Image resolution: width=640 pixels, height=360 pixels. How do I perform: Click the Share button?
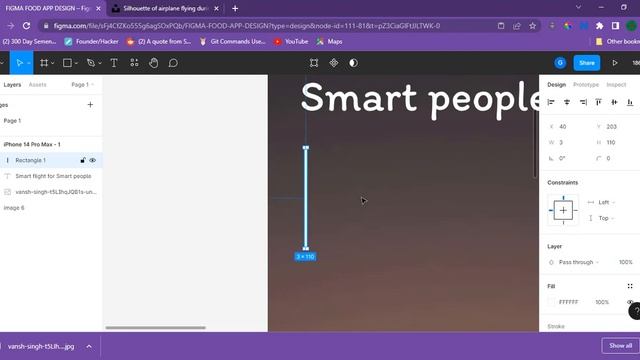point(587,63)
